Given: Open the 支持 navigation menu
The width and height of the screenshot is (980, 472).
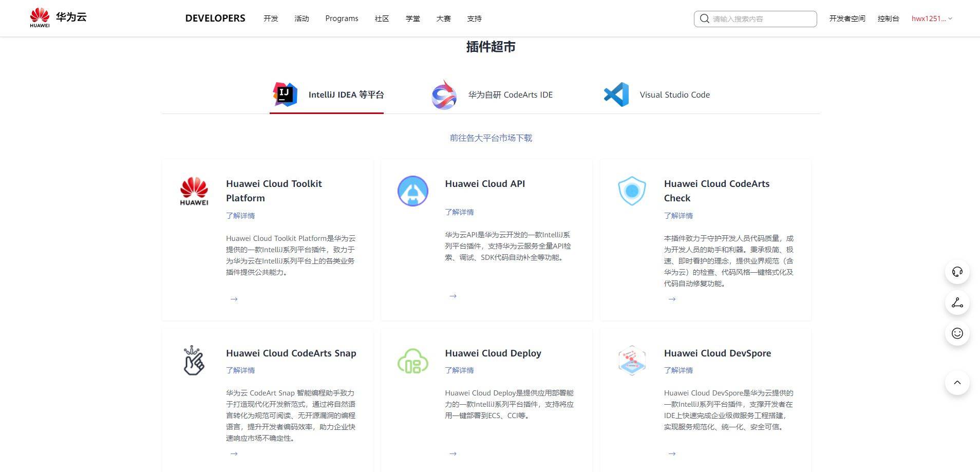Looking at the screenshot, I should [474, 18].
